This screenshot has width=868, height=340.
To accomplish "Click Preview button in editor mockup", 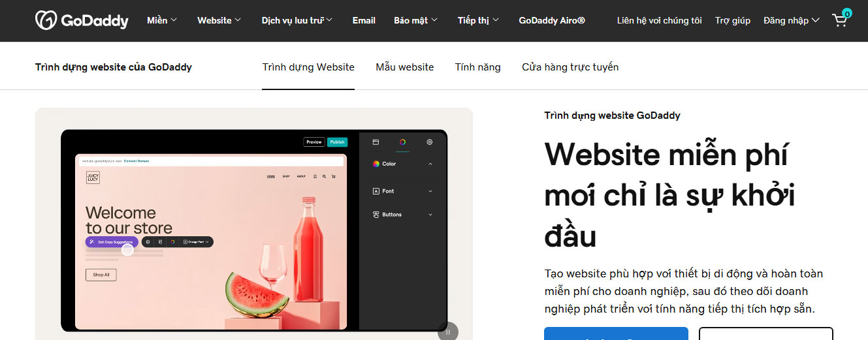I will (314, 142).
